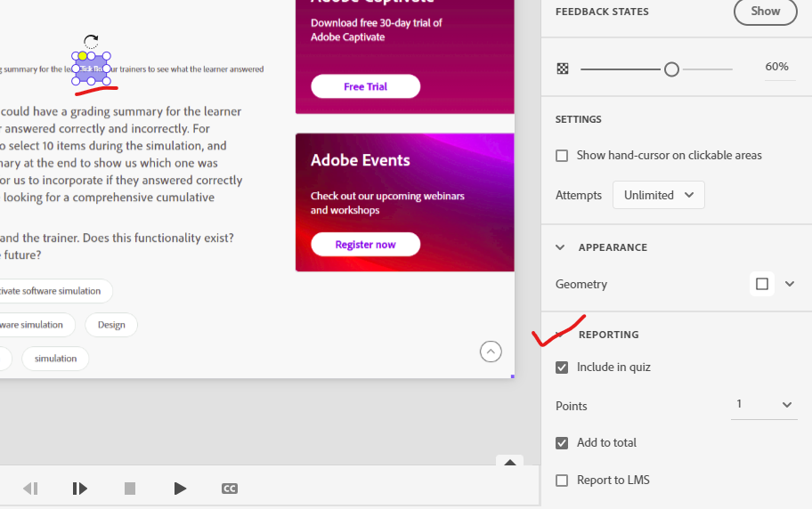The image size is (812, 509).
Task: Expand the Geometry options chevron
Action: tap(789, 284)
